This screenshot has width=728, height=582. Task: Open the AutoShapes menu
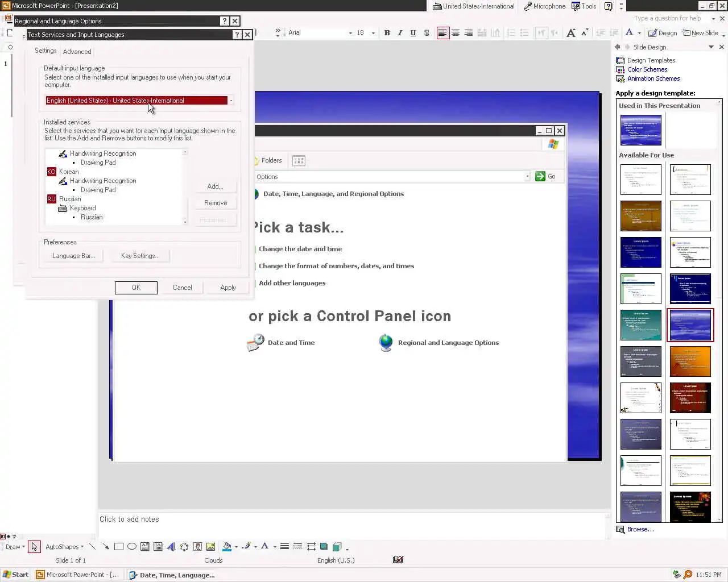click(x=64, y=547)
